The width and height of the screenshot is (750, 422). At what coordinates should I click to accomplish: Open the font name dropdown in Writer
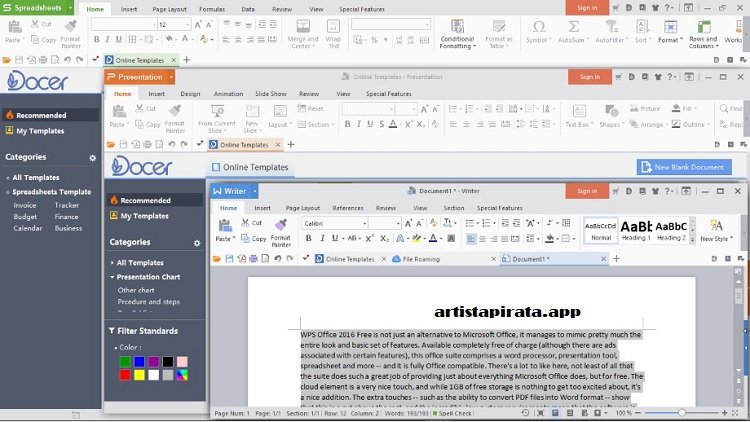coord(364,223)
